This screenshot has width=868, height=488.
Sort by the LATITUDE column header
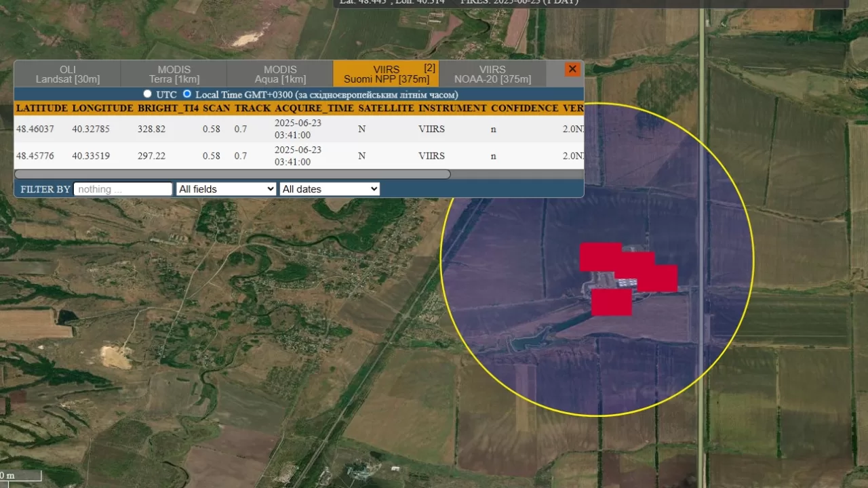click(42, 108)
